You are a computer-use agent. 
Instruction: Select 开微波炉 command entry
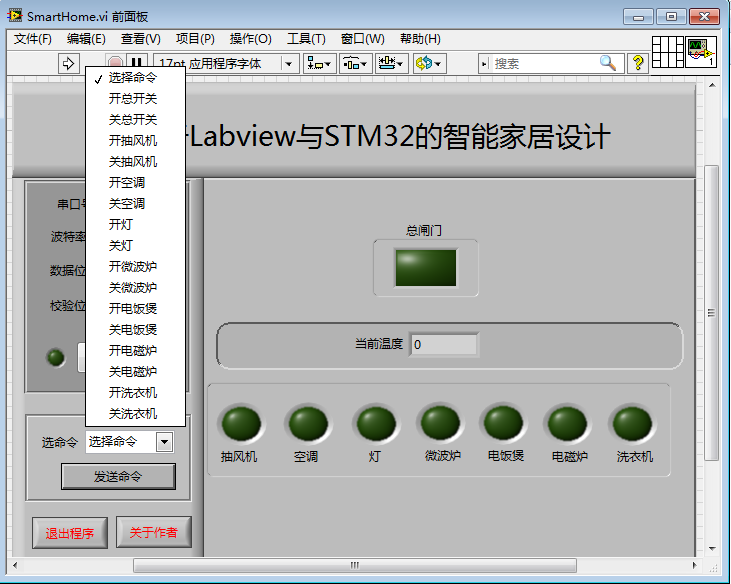pos(136,266)
